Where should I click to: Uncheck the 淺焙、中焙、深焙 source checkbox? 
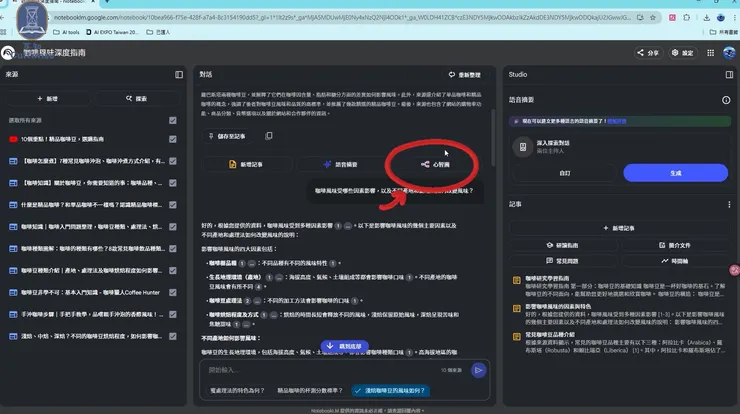pos(173,336)
